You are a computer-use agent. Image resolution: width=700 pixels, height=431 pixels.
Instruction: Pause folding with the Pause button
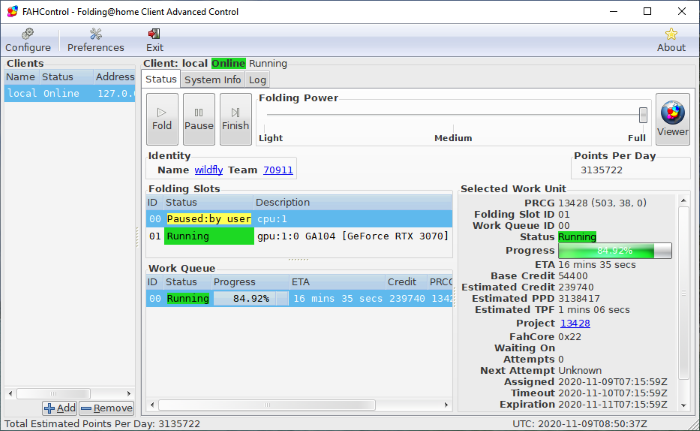tap(199, 119)
